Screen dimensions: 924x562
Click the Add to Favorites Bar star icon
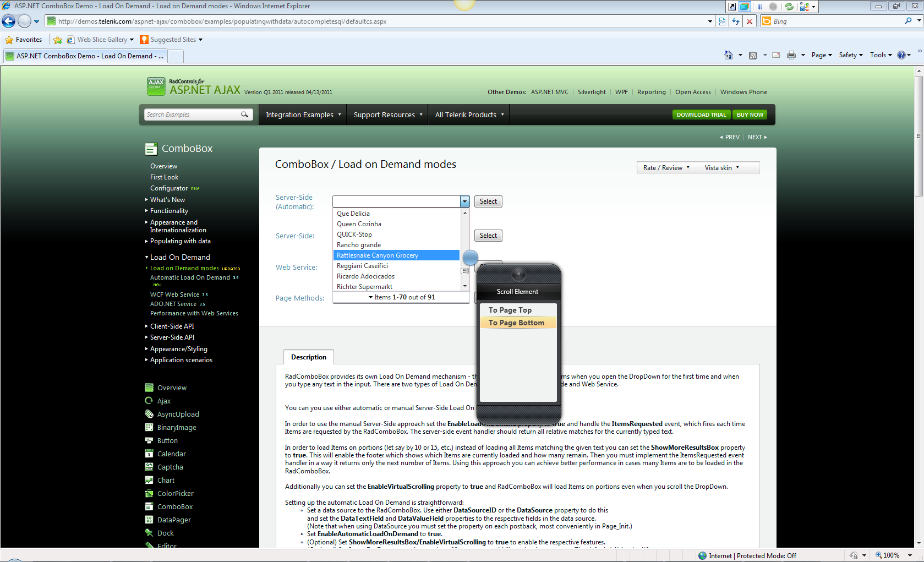pyautogui.click(x=58, y=40)
